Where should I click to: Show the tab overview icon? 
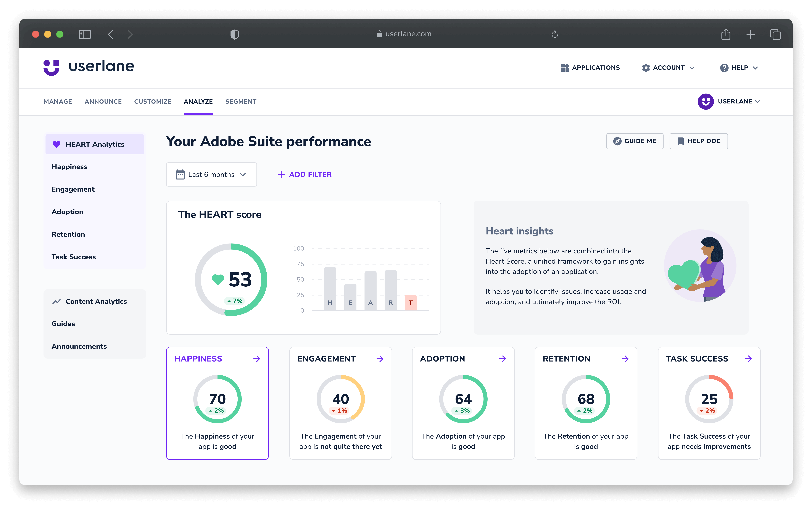(775, 34)
